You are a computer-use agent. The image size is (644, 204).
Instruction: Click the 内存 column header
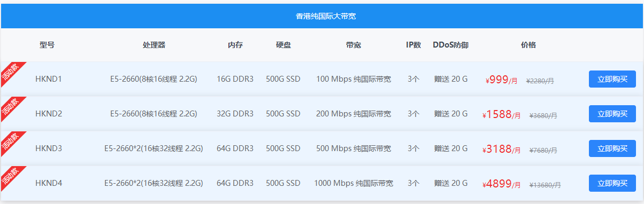click(235, 45)
